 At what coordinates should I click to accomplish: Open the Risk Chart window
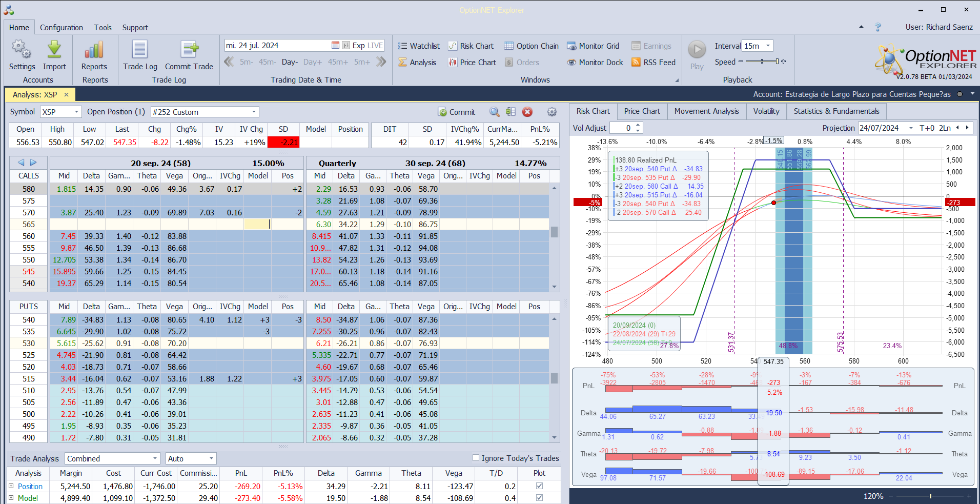(471, 46)
